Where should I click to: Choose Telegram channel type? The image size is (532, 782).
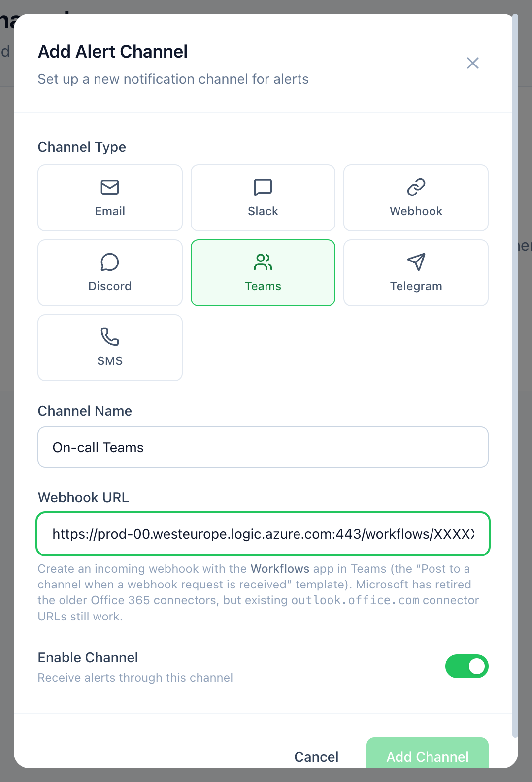pos(416,273)
